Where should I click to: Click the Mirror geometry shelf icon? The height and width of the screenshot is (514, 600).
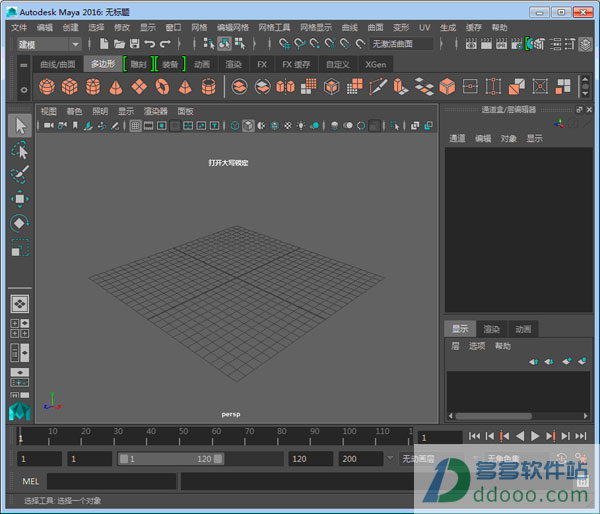click(285, 86)
